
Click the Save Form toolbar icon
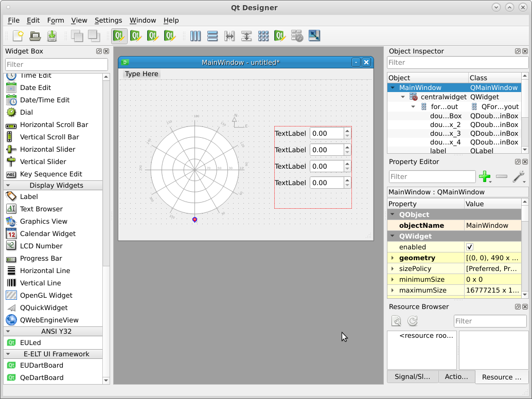click(x=52, y=36)
